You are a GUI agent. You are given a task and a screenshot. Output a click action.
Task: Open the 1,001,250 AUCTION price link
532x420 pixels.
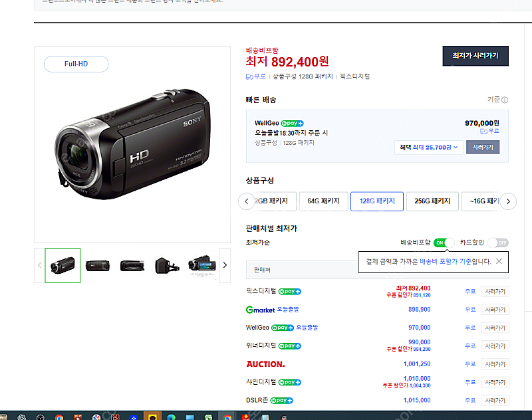417,364
